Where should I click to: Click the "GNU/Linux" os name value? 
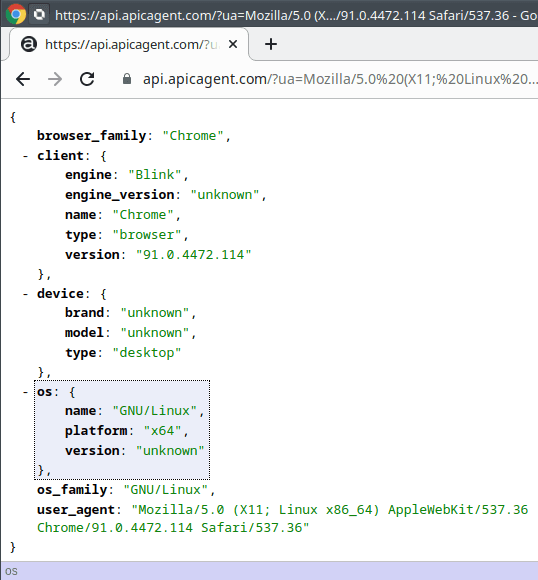point(155,411)
